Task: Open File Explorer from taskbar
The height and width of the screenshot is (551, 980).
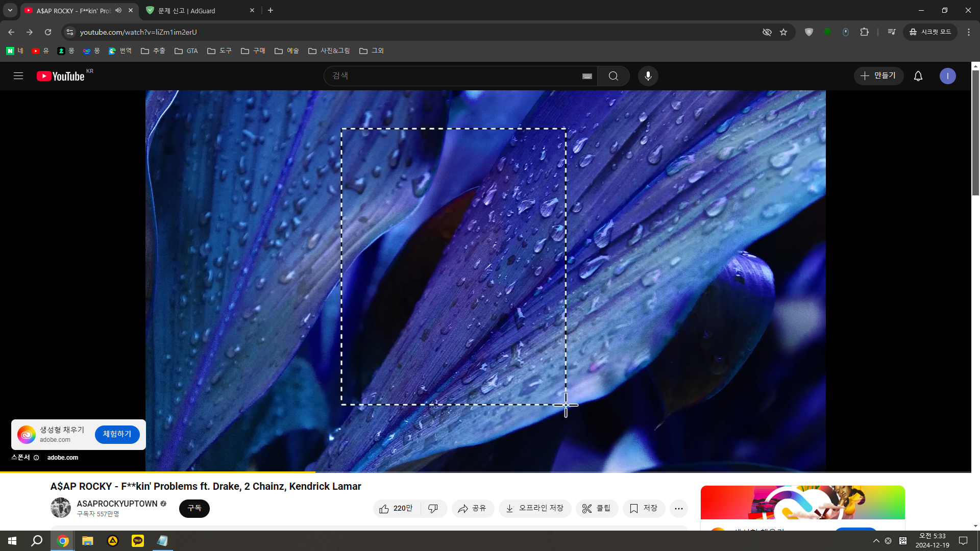Action: pyautogui.click(x=88, y=541)
